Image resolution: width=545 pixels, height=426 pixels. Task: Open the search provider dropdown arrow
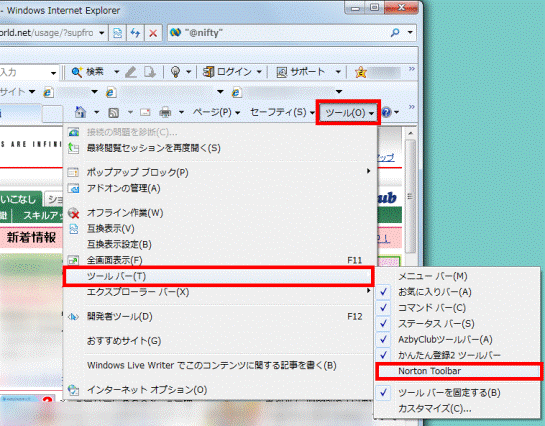tap(410, 33)
